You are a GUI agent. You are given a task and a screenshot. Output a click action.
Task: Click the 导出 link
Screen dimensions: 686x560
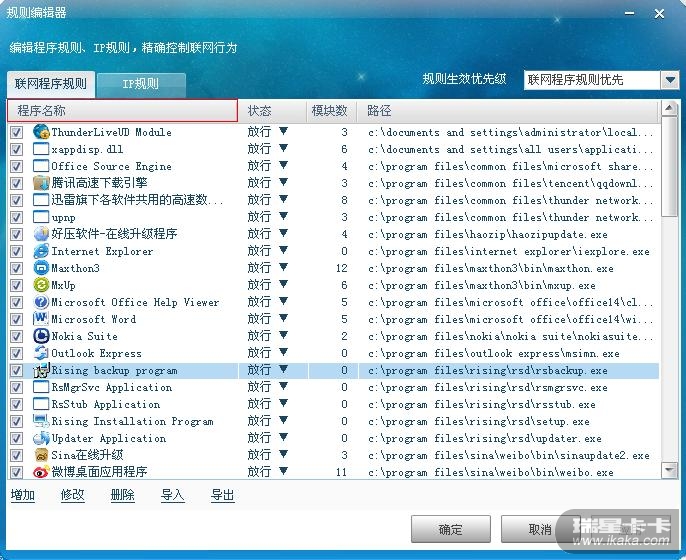pos(222,495)
